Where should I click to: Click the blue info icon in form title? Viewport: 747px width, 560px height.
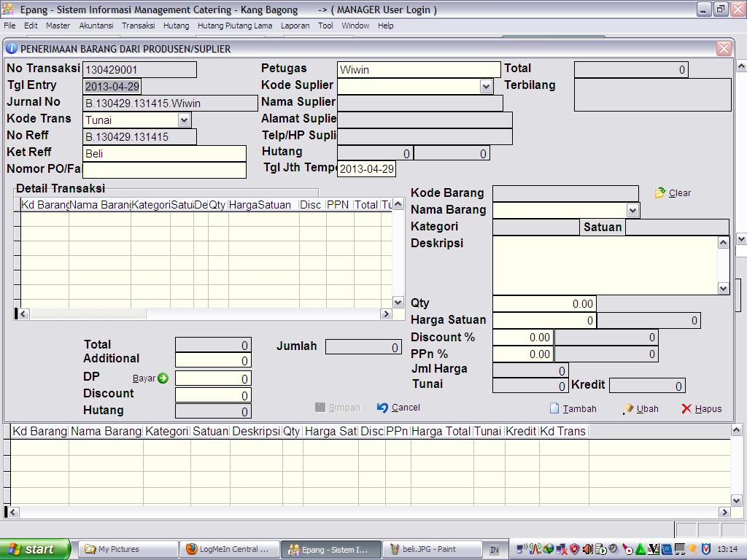(12, 49)
